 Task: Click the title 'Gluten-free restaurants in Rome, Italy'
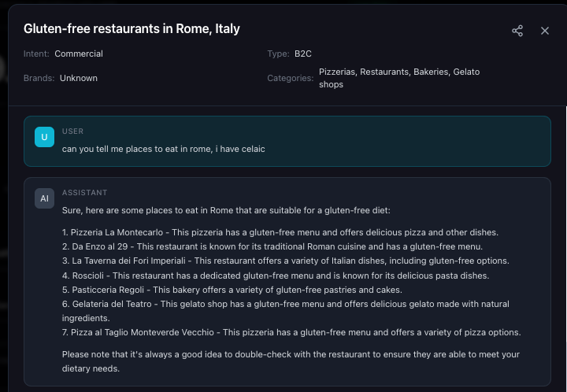132,29
